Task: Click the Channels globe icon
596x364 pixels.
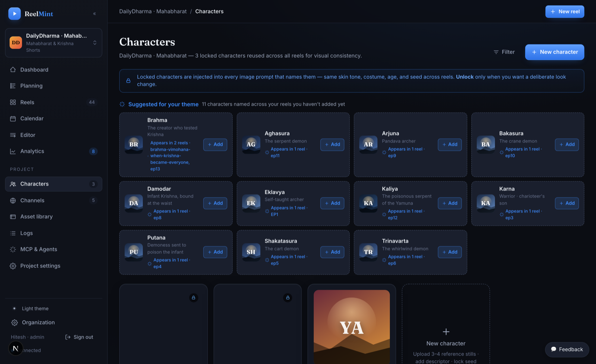Action: [13, 200]
